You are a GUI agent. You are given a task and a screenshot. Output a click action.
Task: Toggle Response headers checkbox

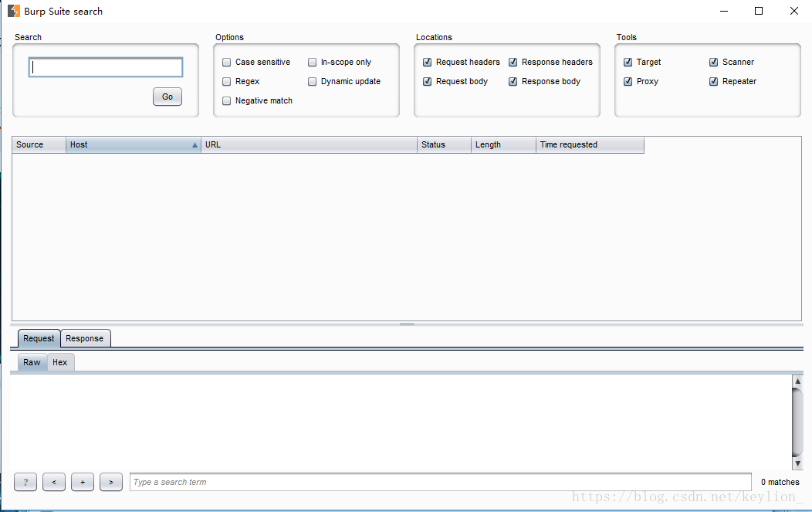point(513,63)
